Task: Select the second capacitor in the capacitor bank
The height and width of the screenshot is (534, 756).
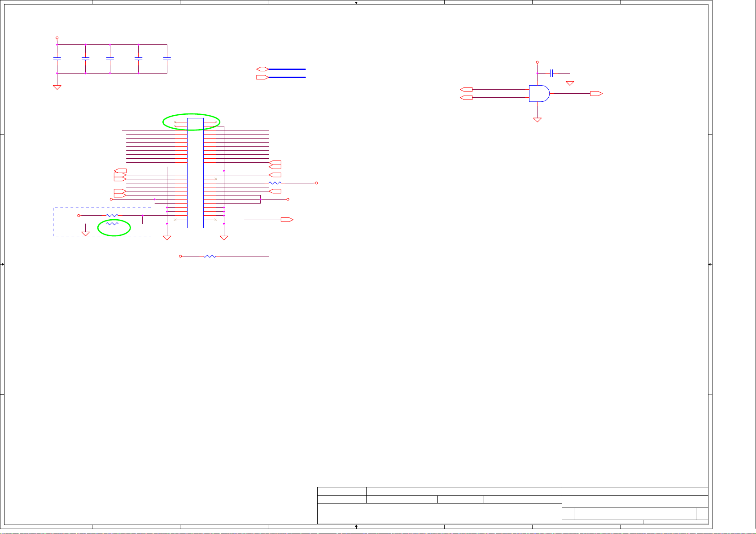Action: pyautogui.click(x=85, y=59)
